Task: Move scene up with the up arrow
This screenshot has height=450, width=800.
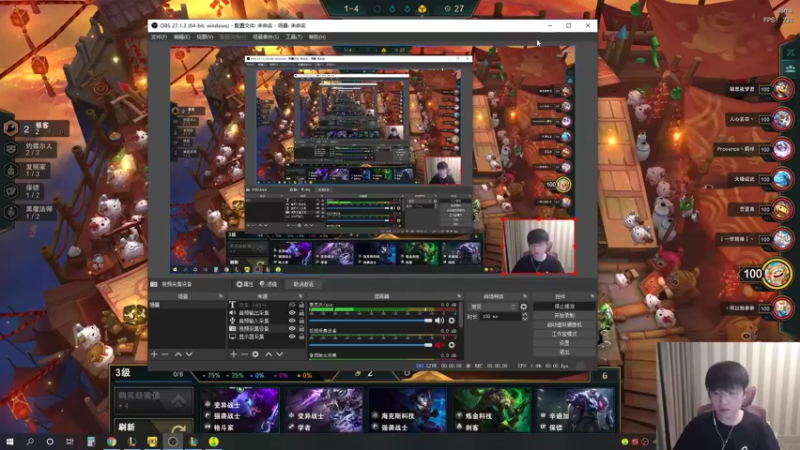Action: tap(178, 354)
